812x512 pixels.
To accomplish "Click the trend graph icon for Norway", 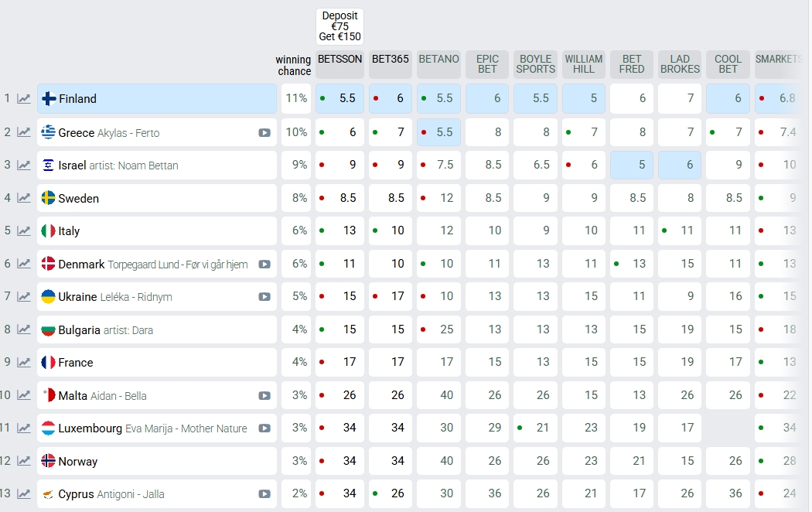I will click(x=24, y=462).
